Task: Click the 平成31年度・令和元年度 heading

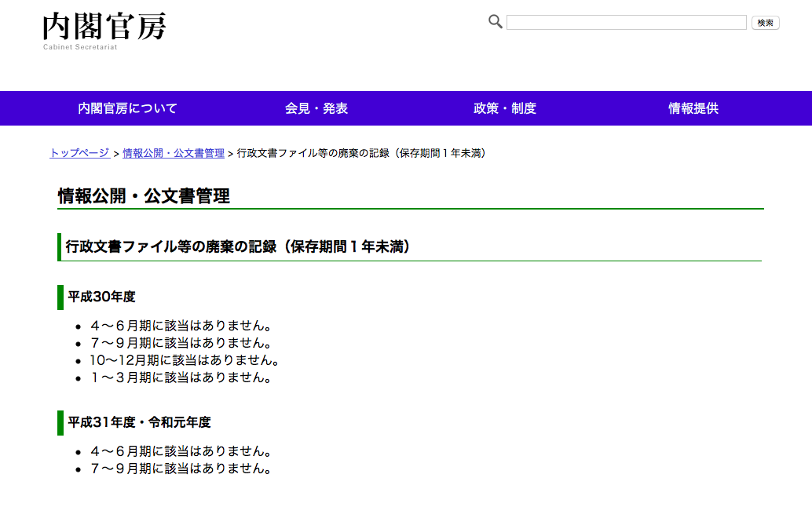Action: (x=139, y=423)
